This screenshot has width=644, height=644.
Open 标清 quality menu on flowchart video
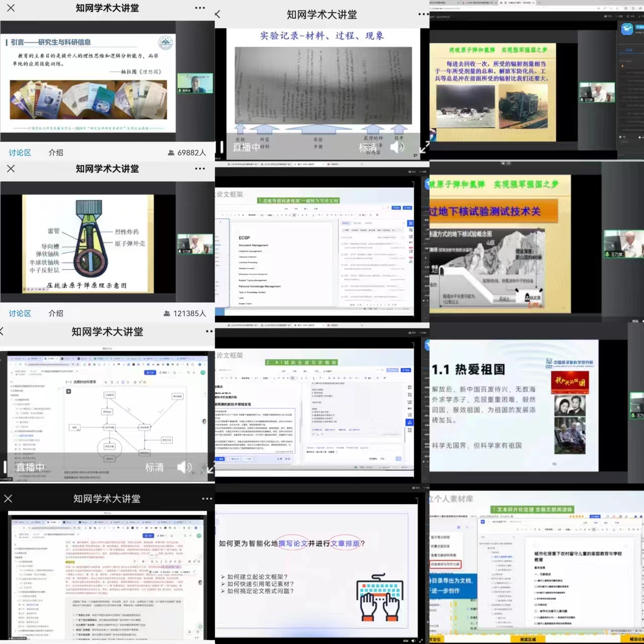click(x=154, y=467)
